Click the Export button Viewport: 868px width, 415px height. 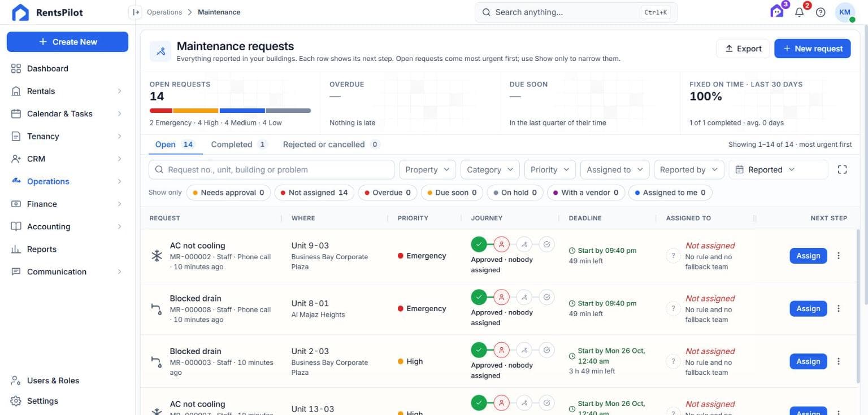(743, 49)
